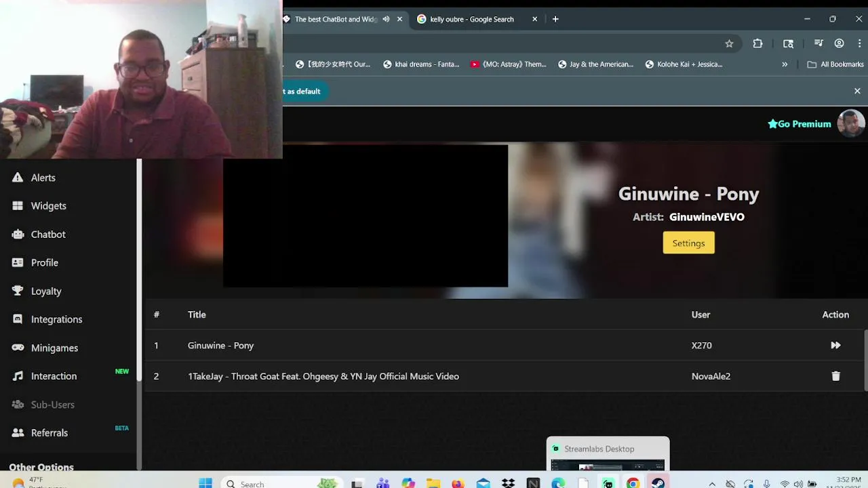Open Kolohe Kai + Jessica bookmark
The height and width of the screenshot is (488, 868).
(684, 64)
